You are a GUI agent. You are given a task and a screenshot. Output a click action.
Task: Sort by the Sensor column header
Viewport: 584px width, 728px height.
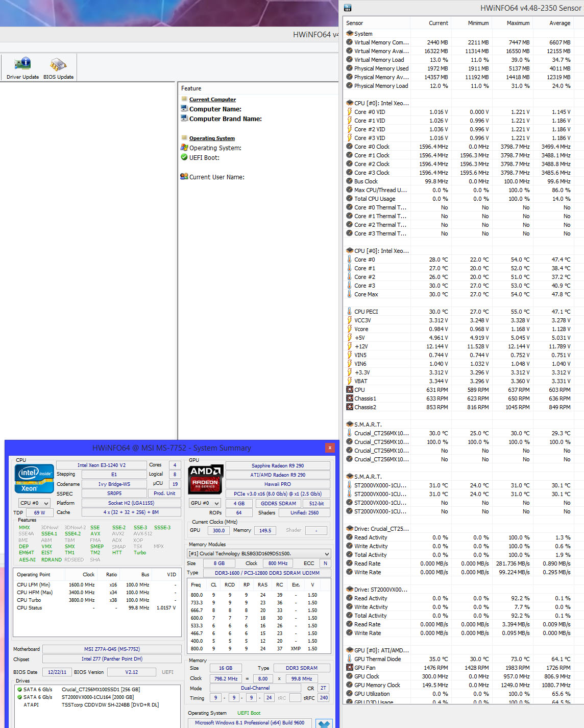click(x=377, y=23)
